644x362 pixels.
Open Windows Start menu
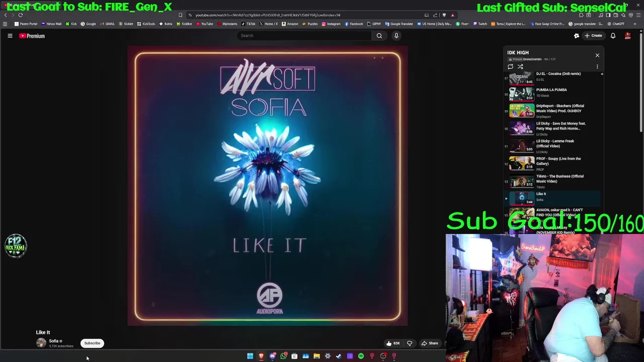point(250,356)
